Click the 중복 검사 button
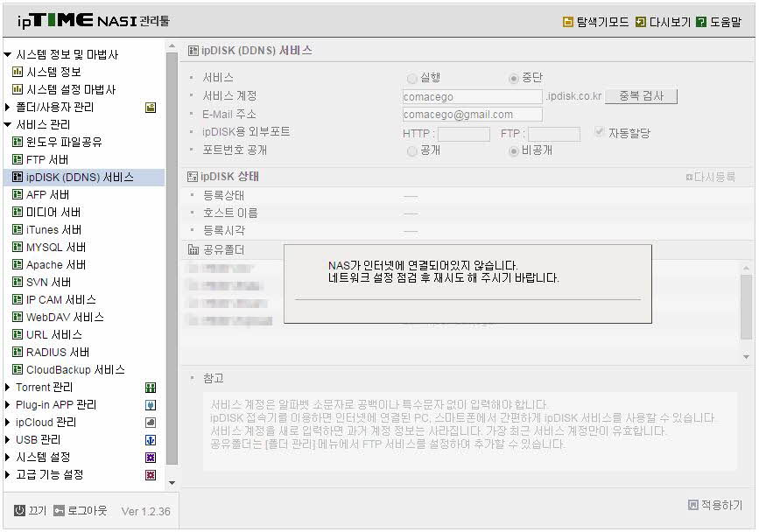Screen dimensions: 759x532 coord(642,96)
